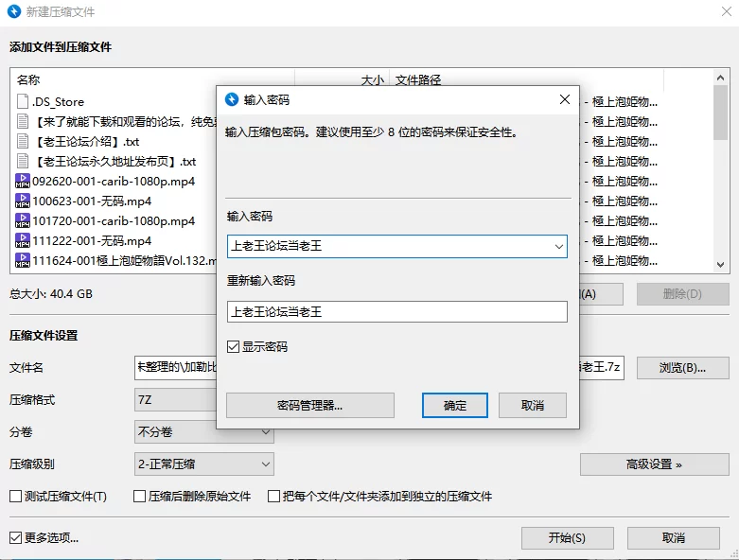Click the text file icon for 老王论坛永久地址发布页.txt
This screenshot has width=739, height=560.
[x=23, y=161]
